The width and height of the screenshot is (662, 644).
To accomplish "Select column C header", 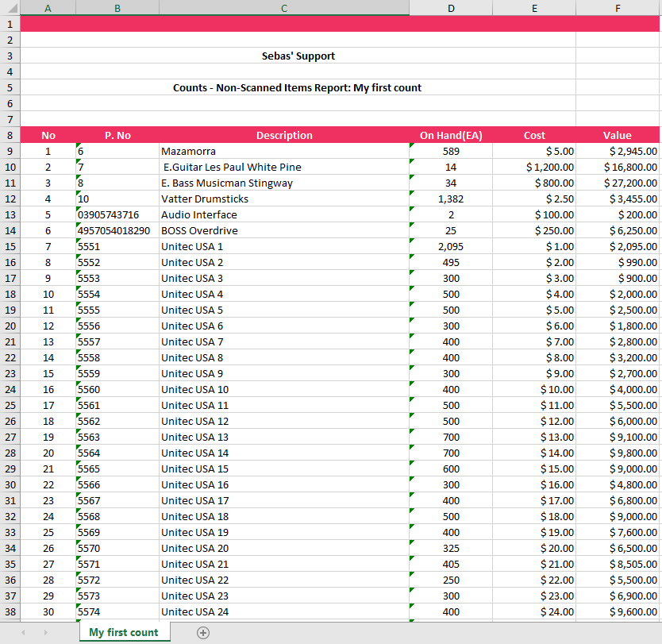I will point(284,8).
